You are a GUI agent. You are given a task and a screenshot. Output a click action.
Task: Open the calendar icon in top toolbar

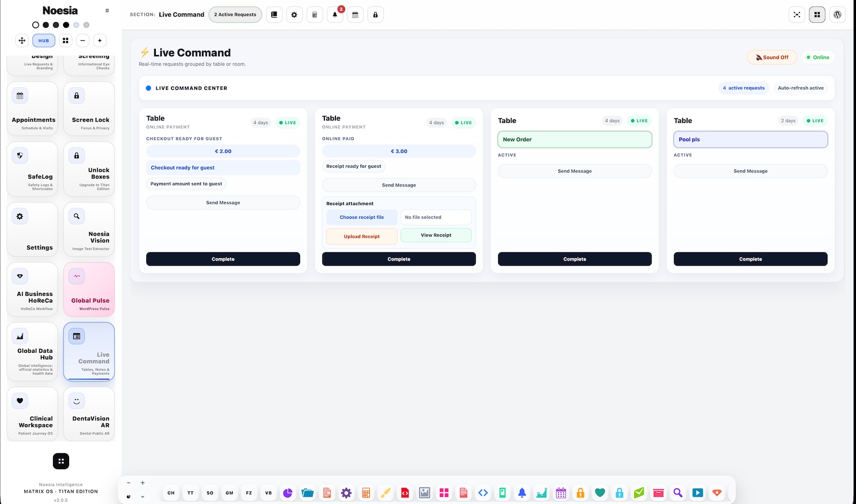(355, 15)
